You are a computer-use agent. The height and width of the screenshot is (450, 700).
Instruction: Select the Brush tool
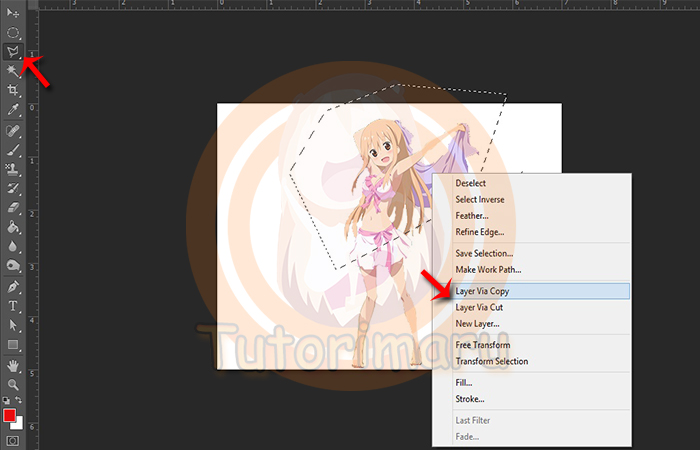click(12, 150)
